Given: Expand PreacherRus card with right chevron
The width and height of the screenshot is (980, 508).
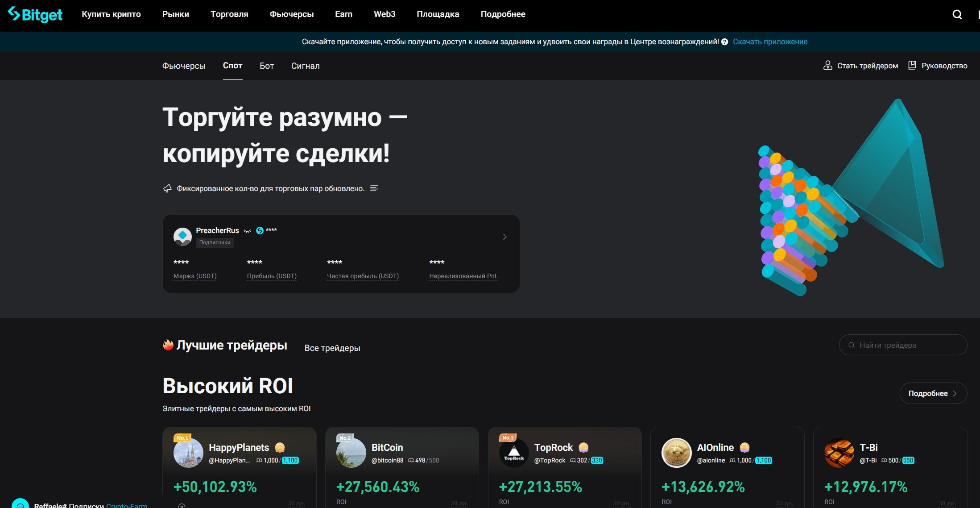Looking at the screenshot, I should [x=505, y=237].
